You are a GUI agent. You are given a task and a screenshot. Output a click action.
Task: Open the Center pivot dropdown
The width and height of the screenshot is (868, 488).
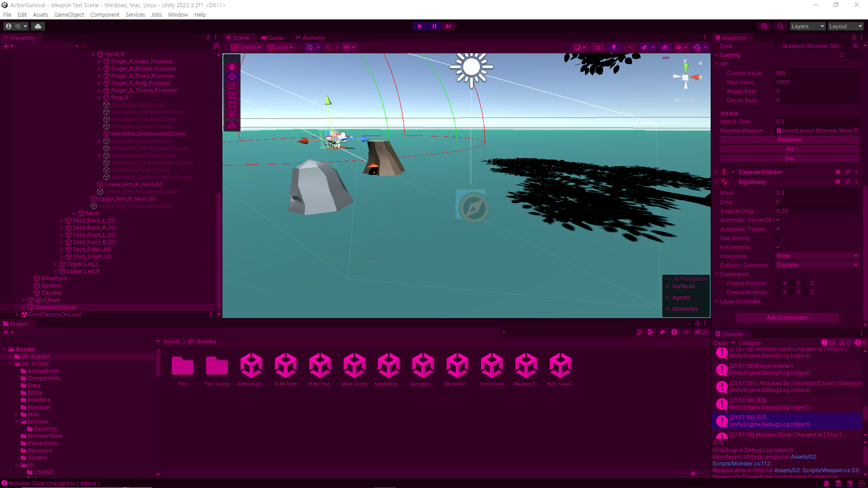[246, 47]
